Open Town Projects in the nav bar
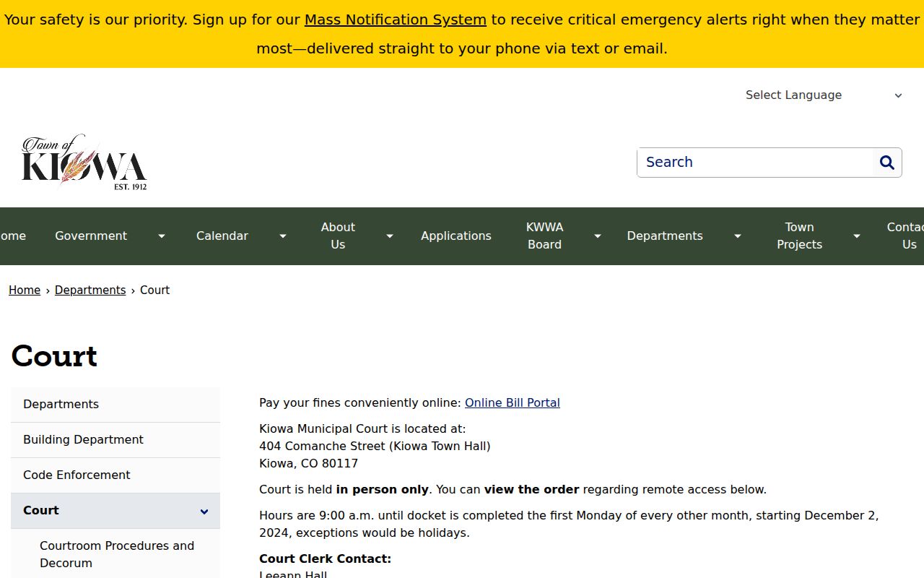 click(x=800, y=236)
